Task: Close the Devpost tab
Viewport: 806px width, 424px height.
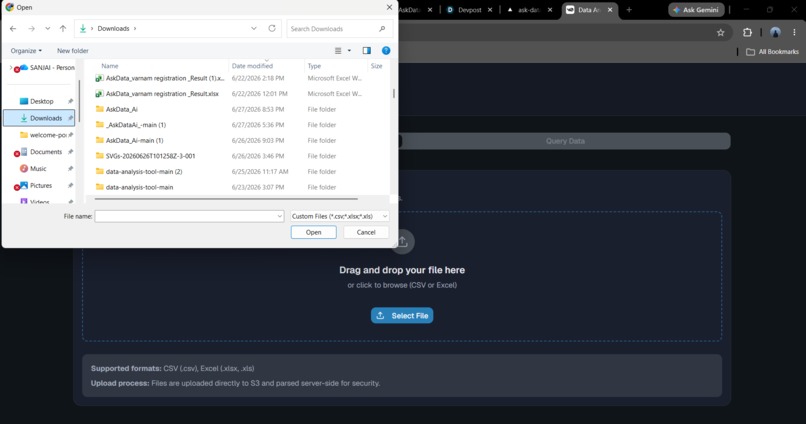Action: [x=490, y=10]
